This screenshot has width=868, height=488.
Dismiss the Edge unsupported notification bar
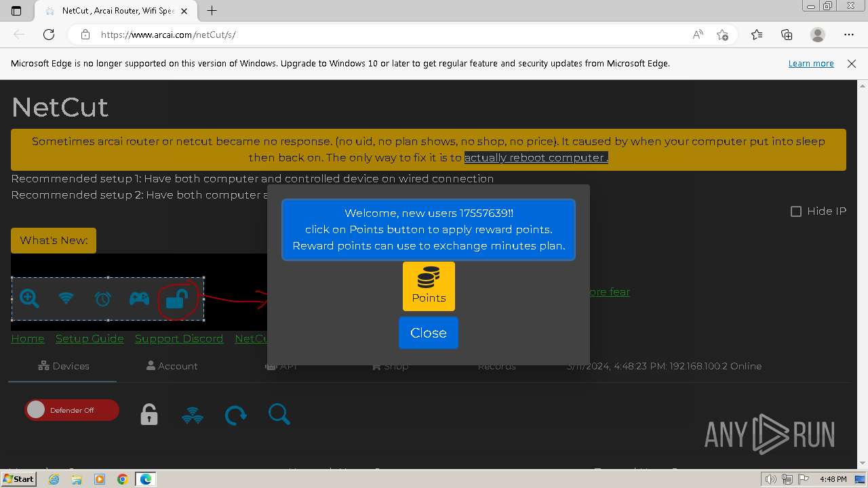click(x=852, y=64)
